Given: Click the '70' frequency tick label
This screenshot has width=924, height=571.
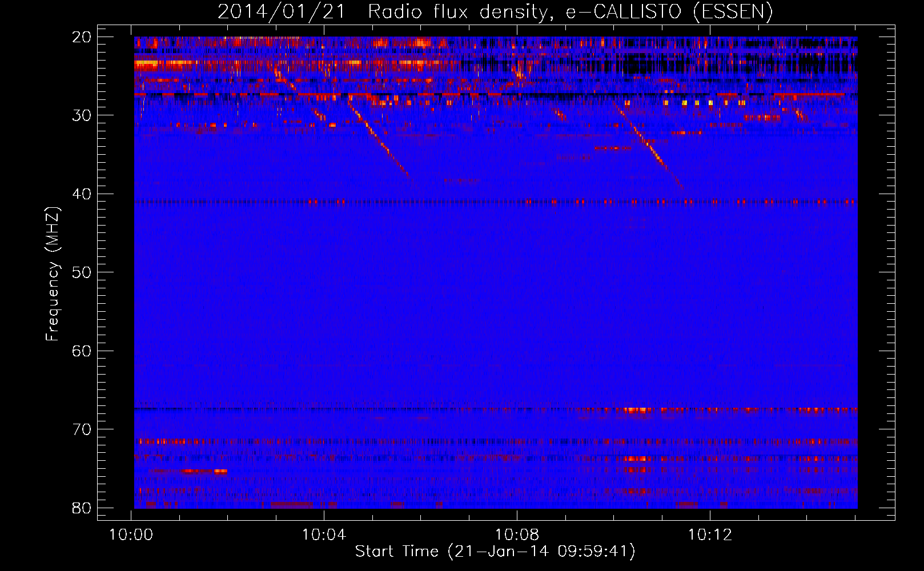Looking at the screenshot, I should (x=82, y=429).
